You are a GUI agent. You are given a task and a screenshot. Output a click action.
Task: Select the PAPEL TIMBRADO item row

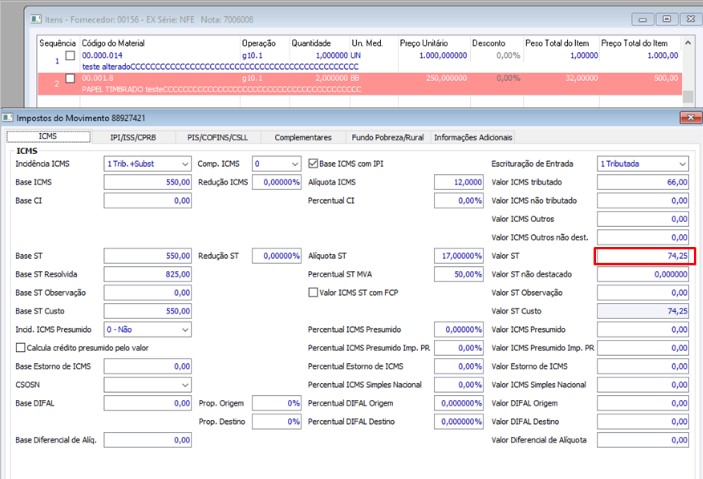tap(360, 84)
